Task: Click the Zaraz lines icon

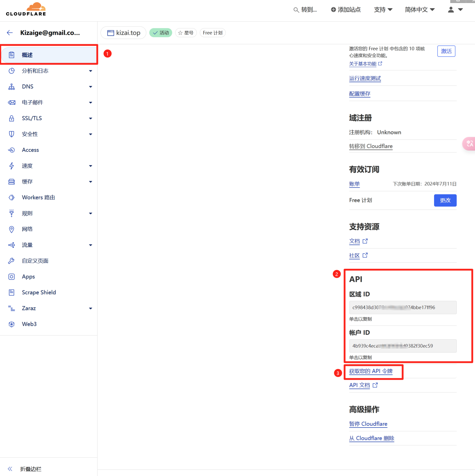Action: [11, 308]
